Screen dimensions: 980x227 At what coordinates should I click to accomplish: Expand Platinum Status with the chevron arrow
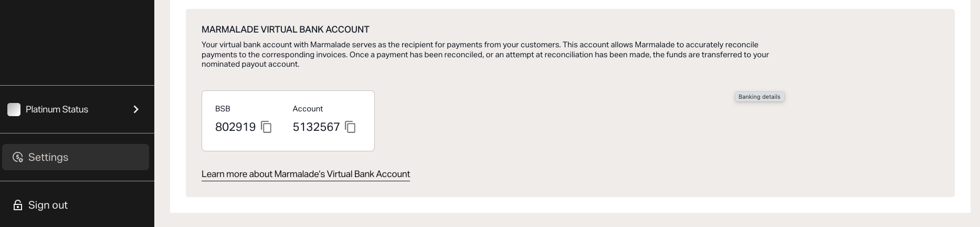pos(136,109)
